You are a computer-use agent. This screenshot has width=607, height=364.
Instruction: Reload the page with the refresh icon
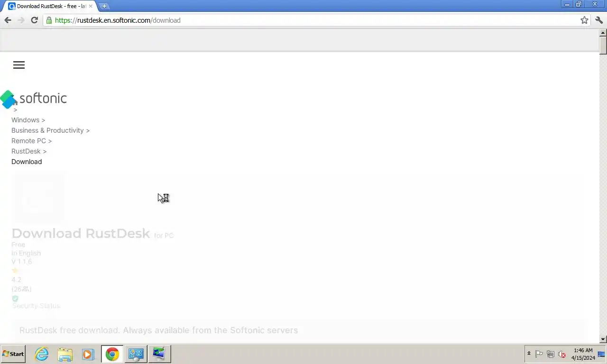[x=34, y=20]
